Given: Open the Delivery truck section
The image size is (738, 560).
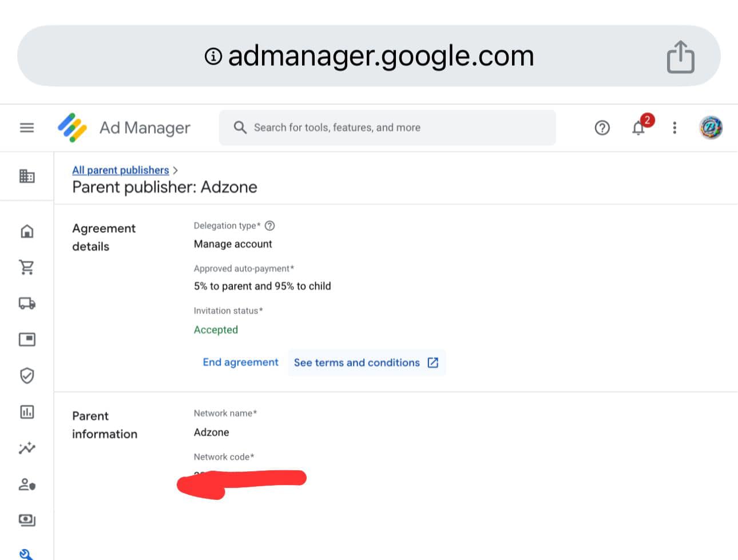Looking at the screenshot, I should [27, 303].
